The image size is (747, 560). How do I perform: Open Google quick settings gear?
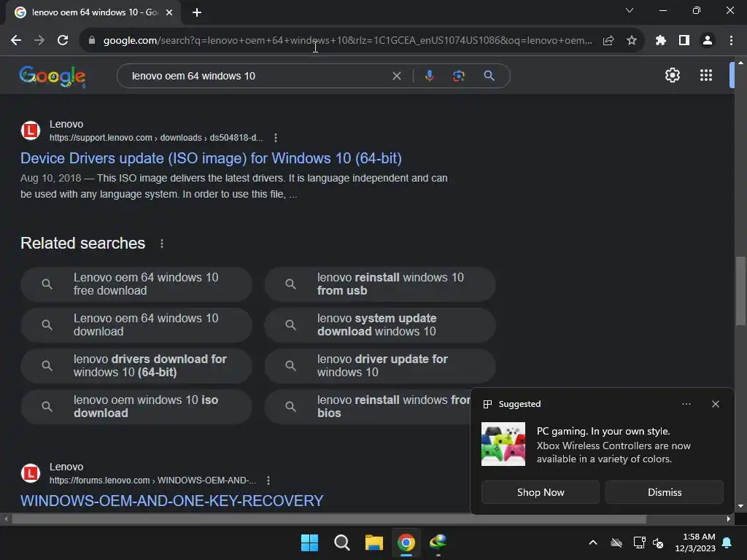(x=672, y=75)
